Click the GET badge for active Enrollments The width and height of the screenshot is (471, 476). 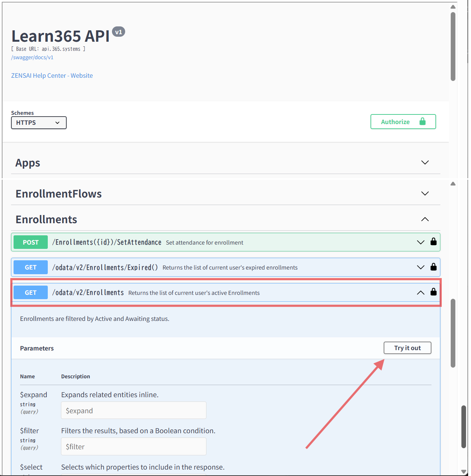point(31,293)
